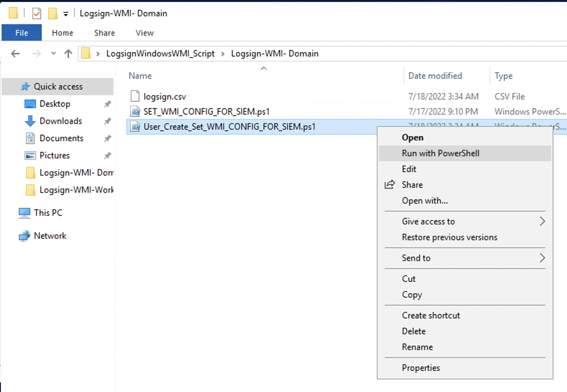Viewport: 567px width, 392px height.
Task: Choose Open with... menu entry
Action: 465,201
